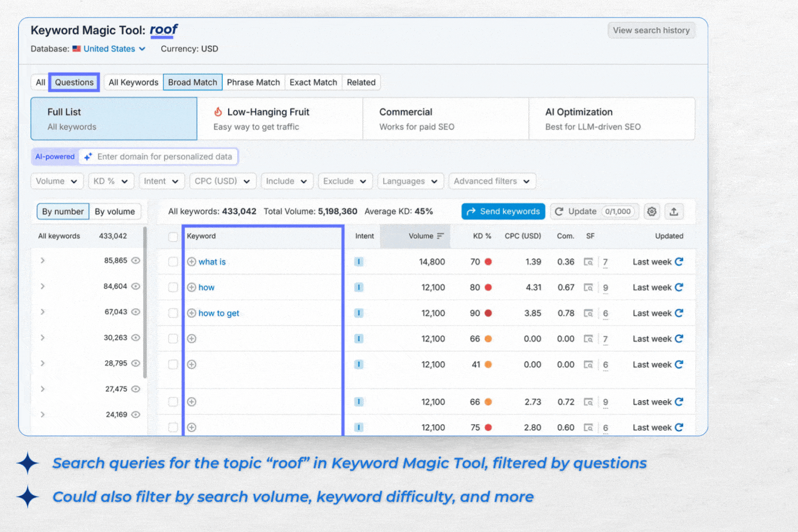
Task: Refresh the row with KD 80
Action: [679, 287]
